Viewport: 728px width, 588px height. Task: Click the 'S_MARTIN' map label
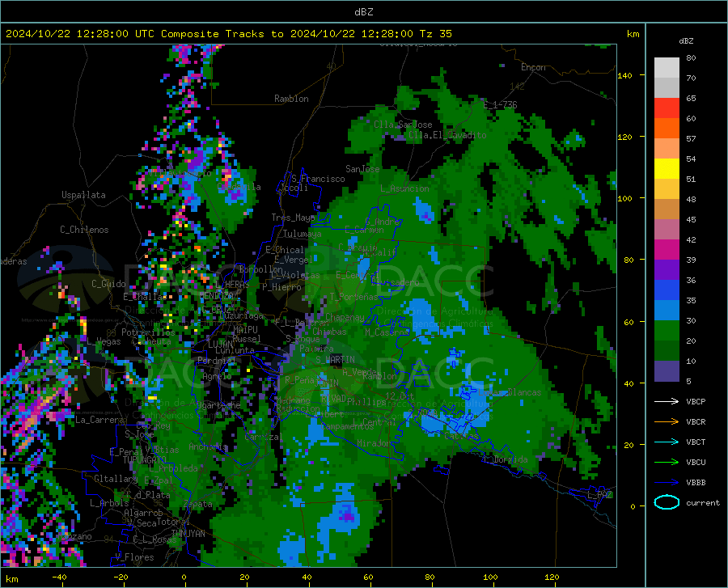coord(335,360)
